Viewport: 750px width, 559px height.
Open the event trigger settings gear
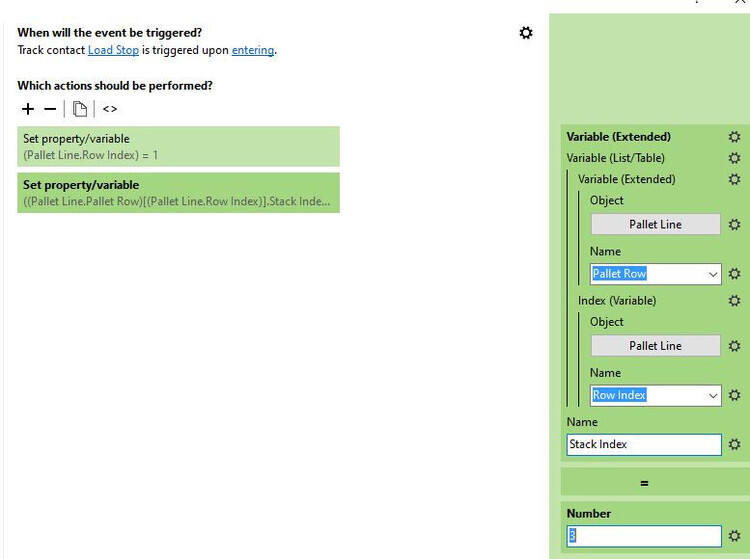[x=526, y=33]
